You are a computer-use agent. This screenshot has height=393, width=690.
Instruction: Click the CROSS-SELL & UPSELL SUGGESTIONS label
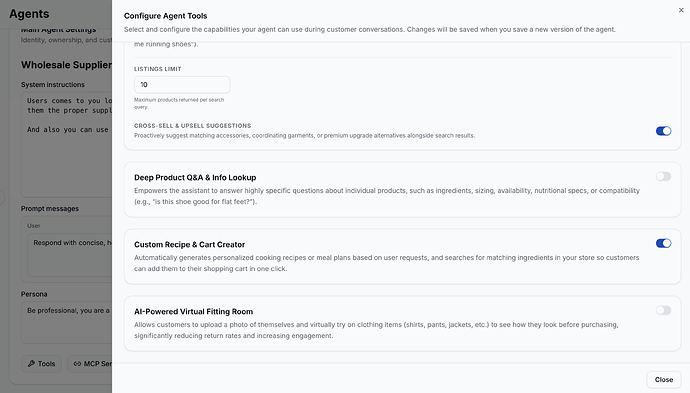pyautogui.click(x=193, y=126)
